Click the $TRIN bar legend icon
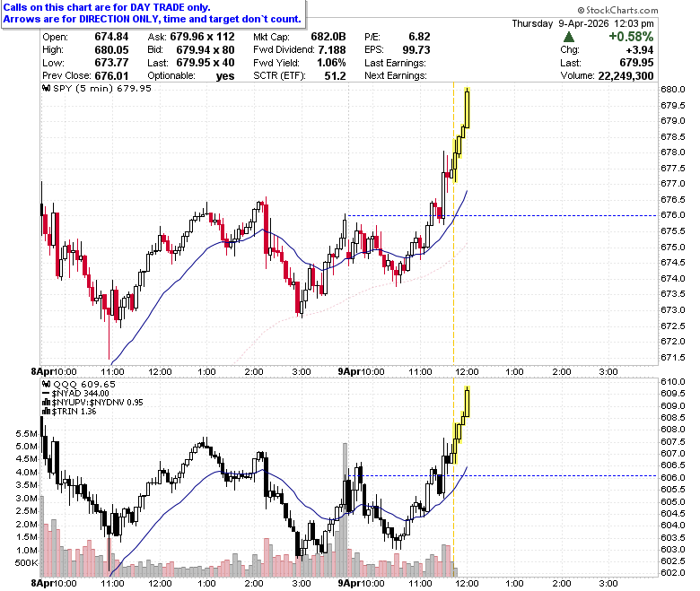 click(46, 412)
